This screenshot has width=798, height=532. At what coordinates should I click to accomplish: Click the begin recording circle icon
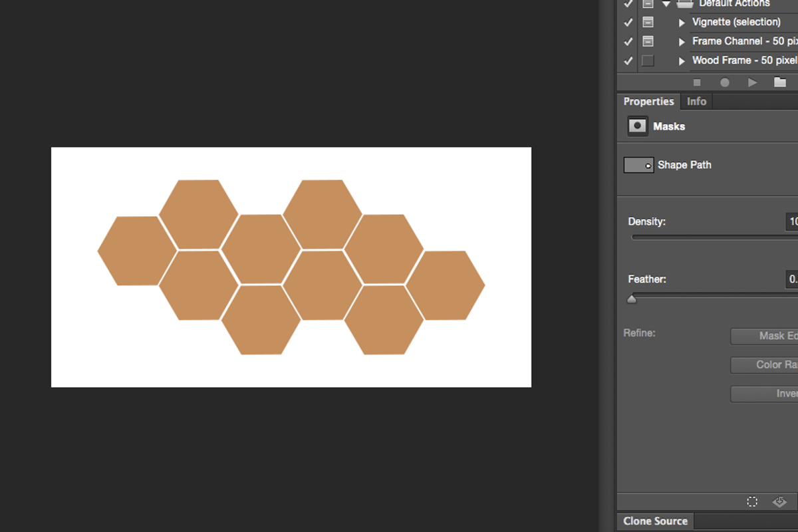coord(725,82)
